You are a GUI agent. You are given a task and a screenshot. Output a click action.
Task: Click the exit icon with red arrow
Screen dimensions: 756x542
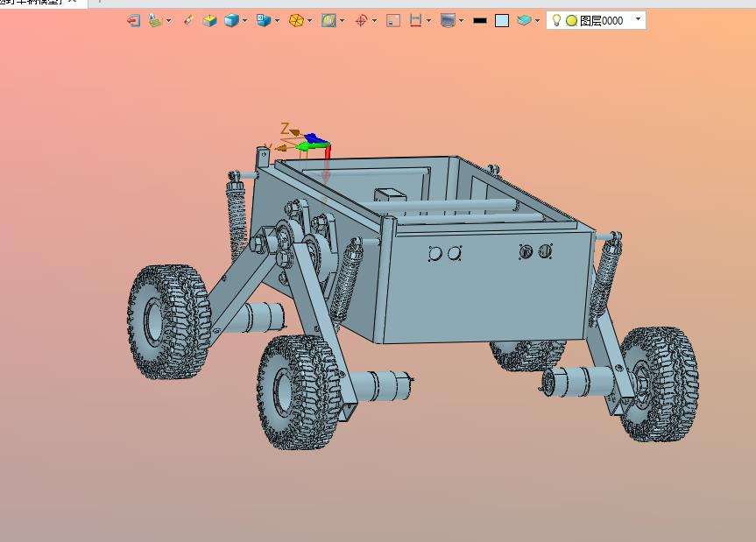133,21
